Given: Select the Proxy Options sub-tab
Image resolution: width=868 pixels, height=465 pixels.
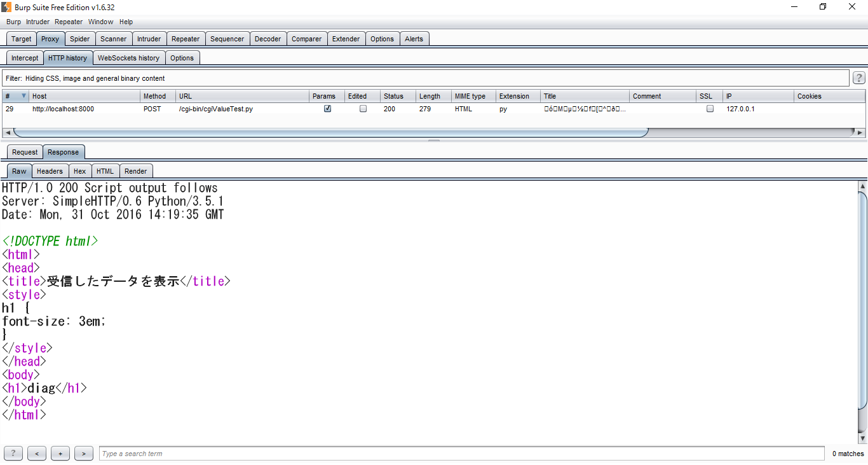Looking at the screenshot, I should tap(182, 58).
